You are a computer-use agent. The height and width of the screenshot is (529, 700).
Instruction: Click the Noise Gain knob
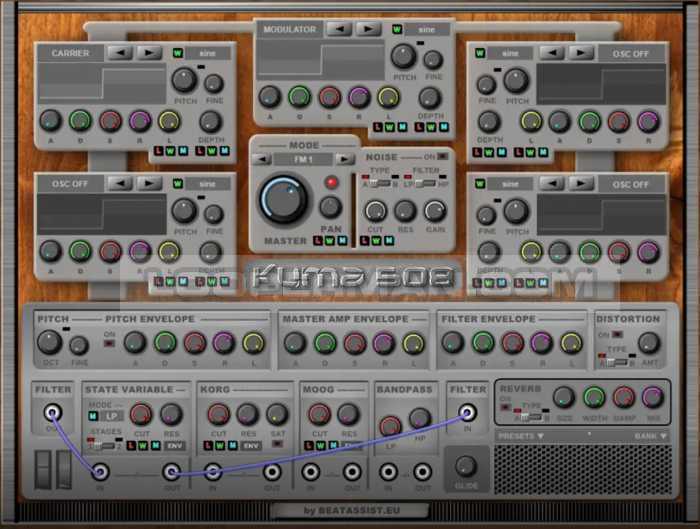point(434,210)
